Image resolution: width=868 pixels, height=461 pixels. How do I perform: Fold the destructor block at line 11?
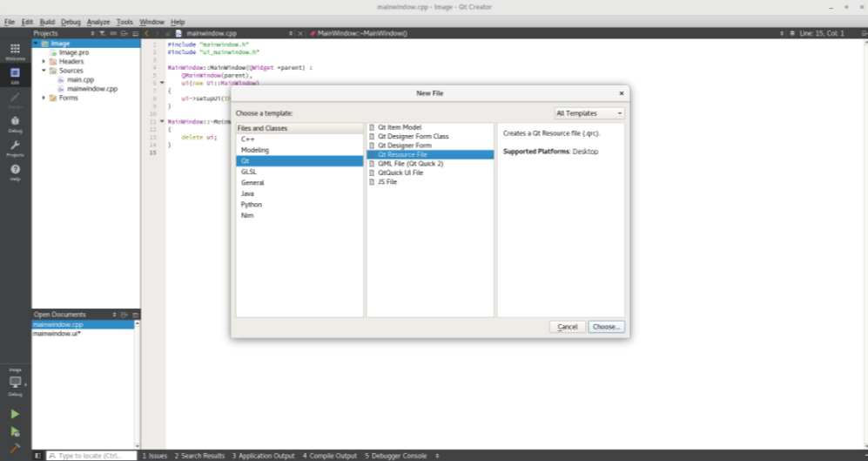162,121
